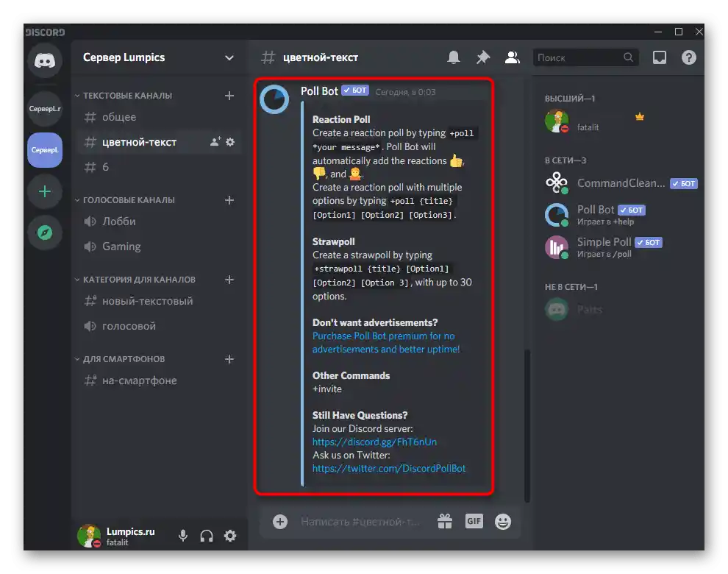
Task: Open the общее text channel
Action: (158, 117)
